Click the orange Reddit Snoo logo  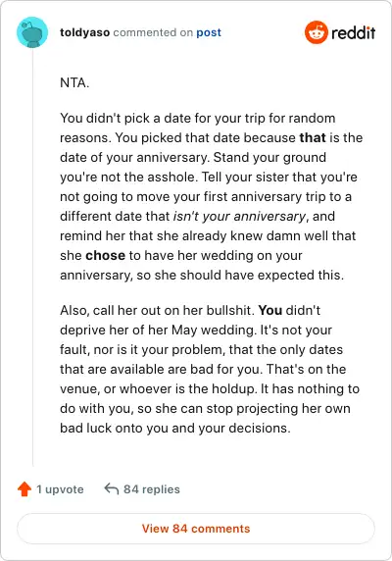316,32
